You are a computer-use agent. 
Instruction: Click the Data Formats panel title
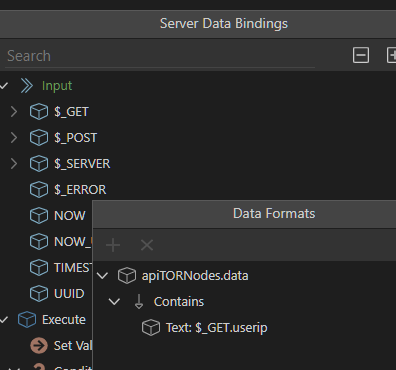click(274, 214)
